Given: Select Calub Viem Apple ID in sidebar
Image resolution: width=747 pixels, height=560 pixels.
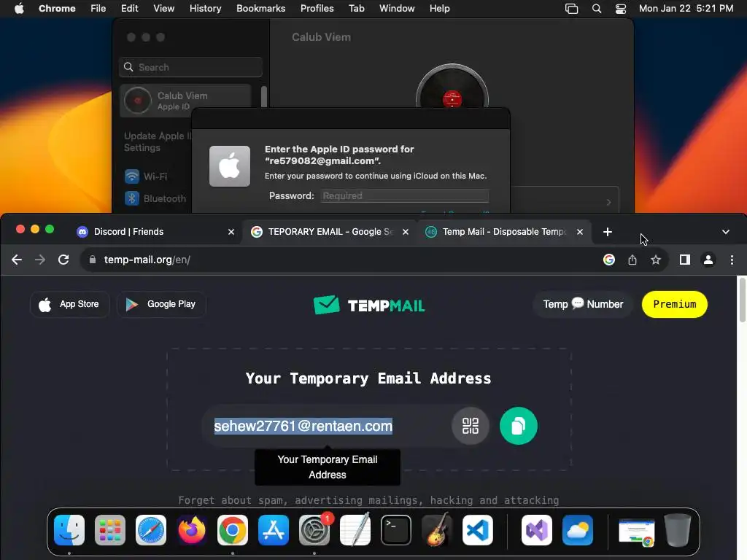Looking at the screenshot, I should click(186, 101).
